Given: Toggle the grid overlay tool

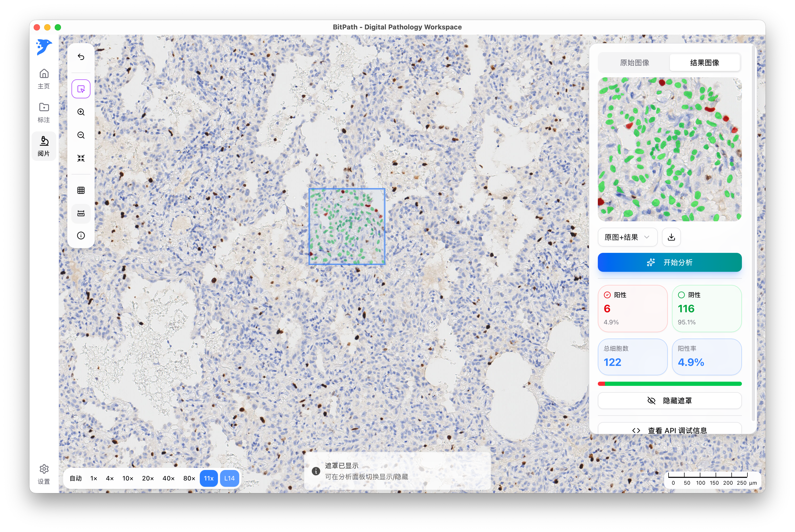Looking at the screenshot, I should 81,190.
